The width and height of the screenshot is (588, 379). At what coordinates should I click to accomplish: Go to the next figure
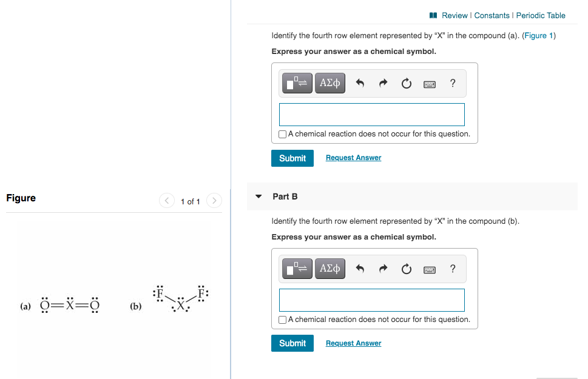(x=214, y=200)
